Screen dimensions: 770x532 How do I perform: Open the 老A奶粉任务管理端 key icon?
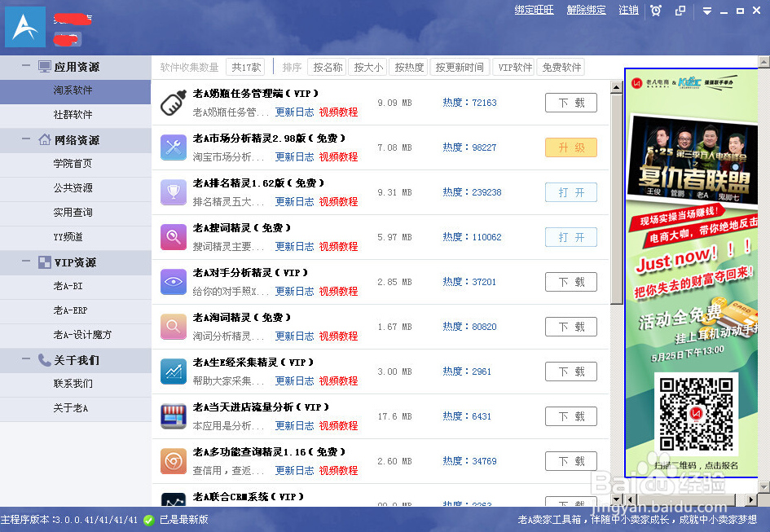[173, 103]
